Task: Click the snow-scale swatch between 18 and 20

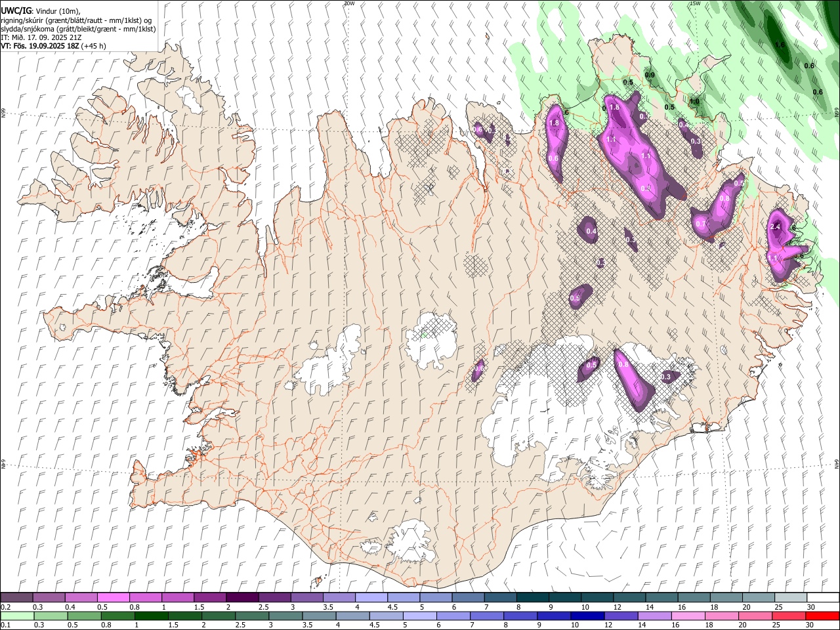Action: click(x=725, y=597)
